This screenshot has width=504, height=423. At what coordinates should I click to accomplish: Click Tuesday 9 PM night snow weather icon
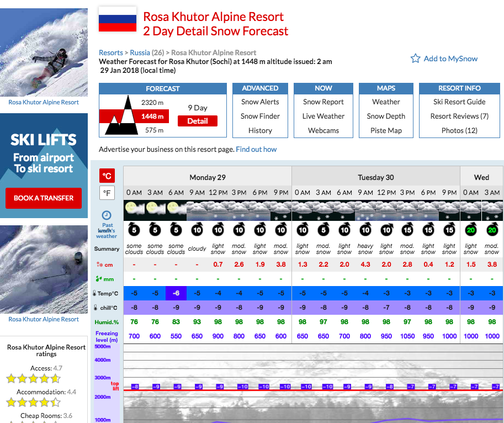[x=449, y=210]
